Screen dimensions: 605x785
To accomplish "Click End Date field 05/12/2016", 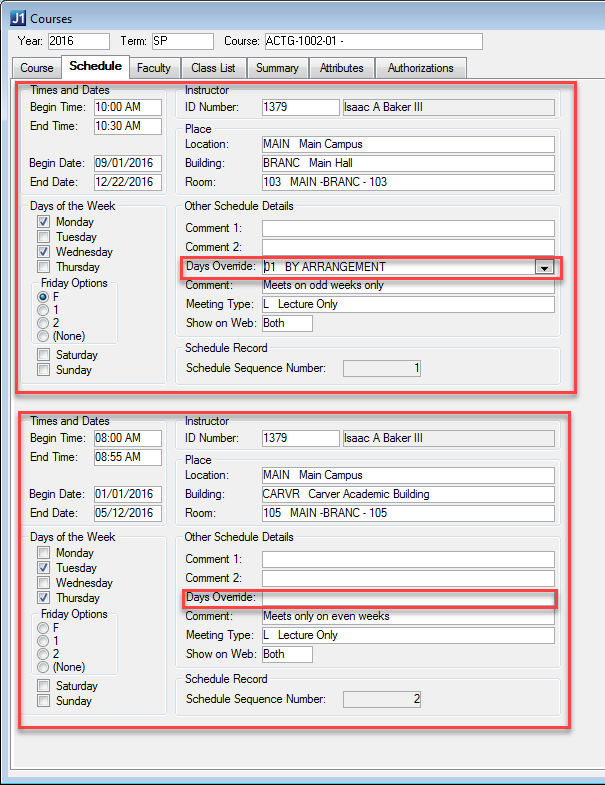I will pos(128,513).
